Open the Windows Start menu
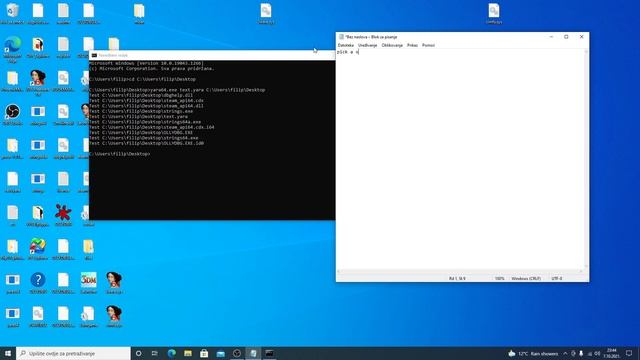 pyautogui.click(x=8, y=353)
